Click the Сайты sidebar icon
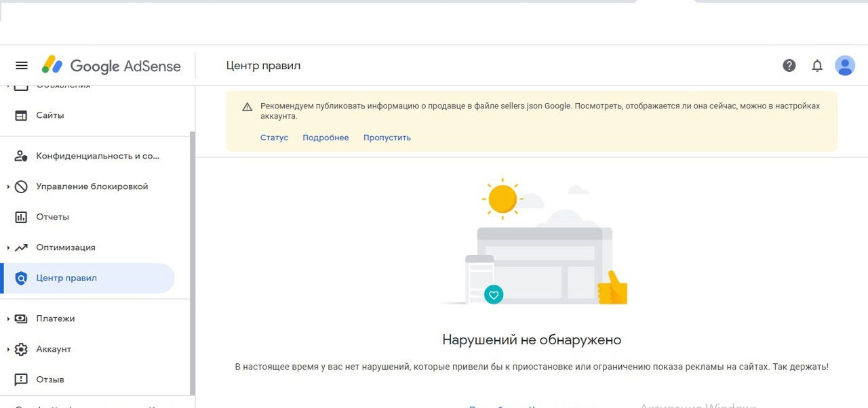 coord(21,115)
